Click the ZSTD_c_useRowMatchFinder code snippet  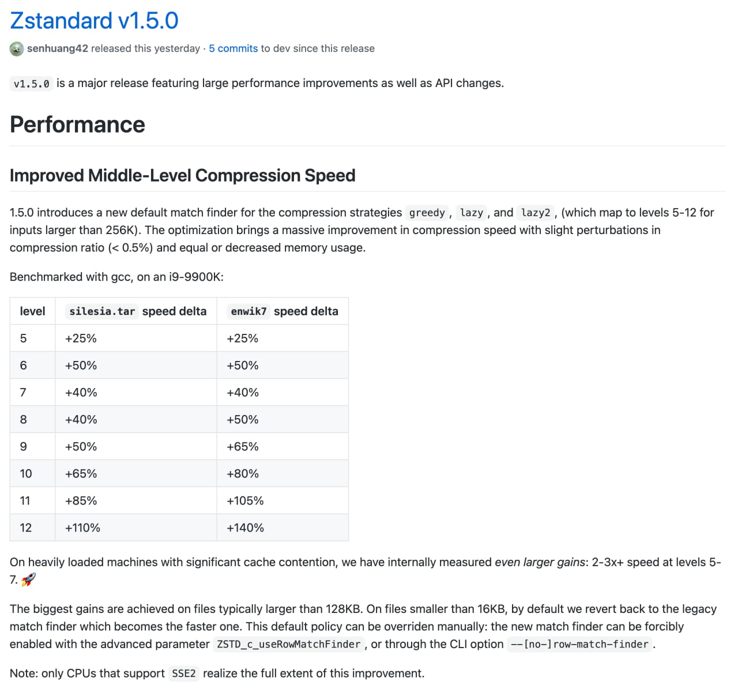(289, 644)
